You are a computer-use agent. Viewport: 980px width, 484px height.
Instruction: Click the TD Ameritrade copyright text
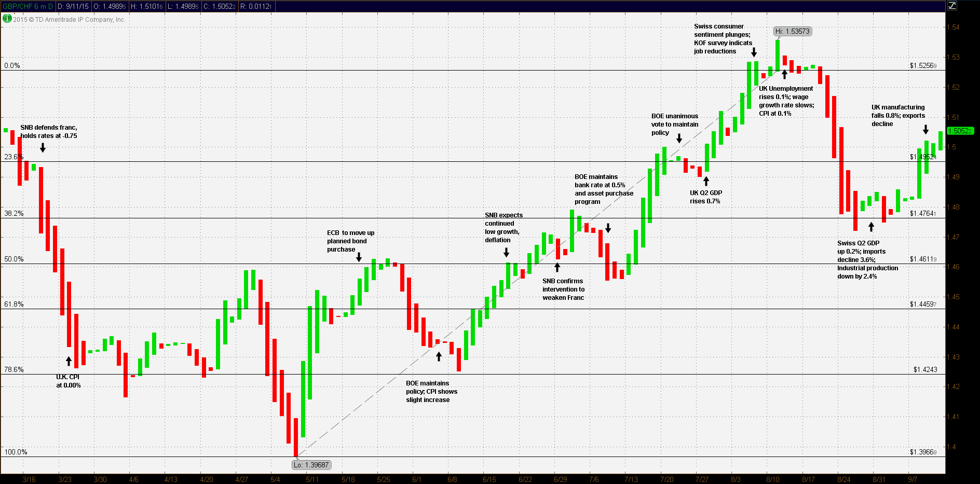point(69,19)
